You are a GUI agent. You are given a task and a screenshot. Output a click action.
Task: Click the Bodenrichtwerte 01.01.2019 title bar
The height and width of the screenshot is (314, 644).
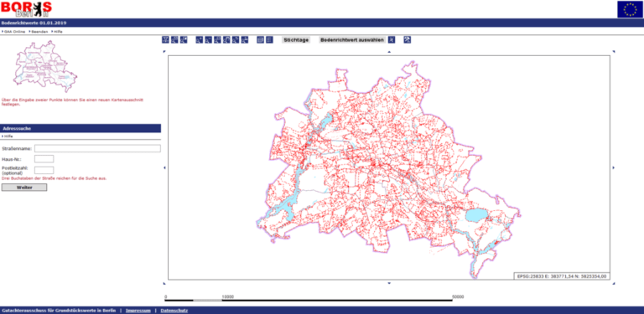322,23
